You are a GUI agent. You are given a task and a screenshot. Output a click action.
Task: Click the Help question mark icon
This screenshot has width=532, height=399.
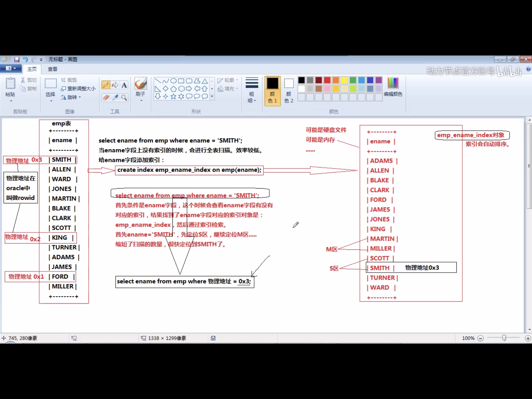click(528, 69)
